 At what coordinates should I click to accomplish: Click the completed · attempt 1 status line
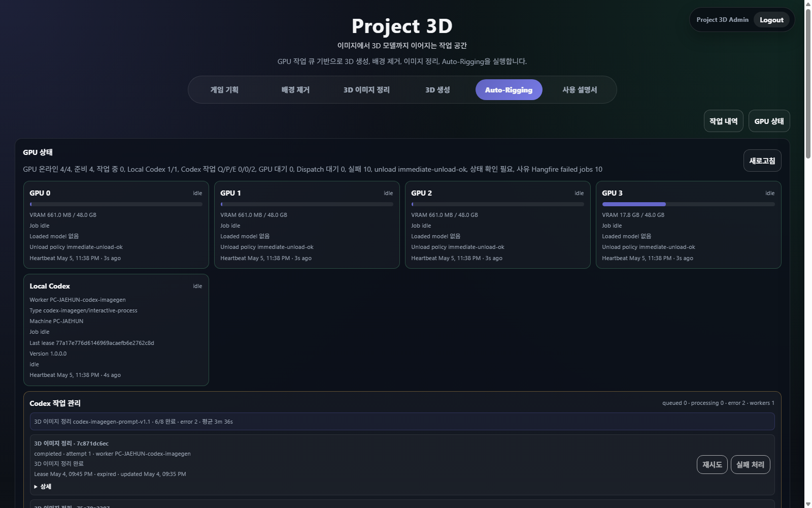112,454
